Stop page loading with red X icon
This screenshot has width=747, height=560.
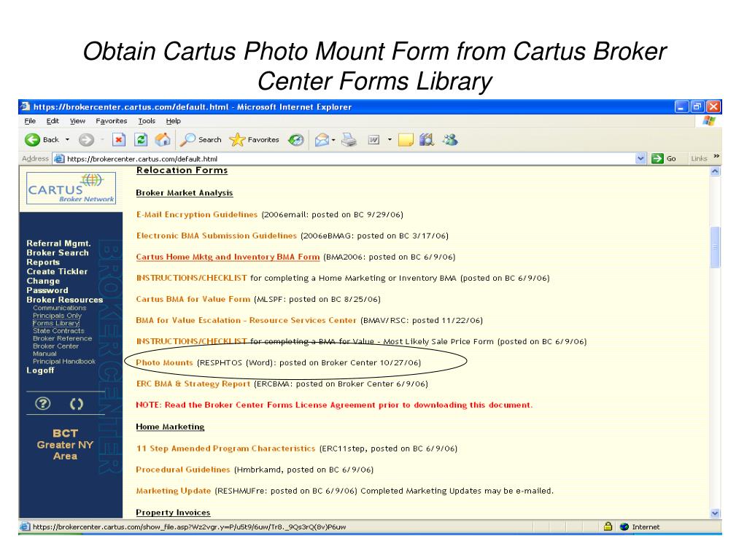pyautogui.click(x=119, y=139)
